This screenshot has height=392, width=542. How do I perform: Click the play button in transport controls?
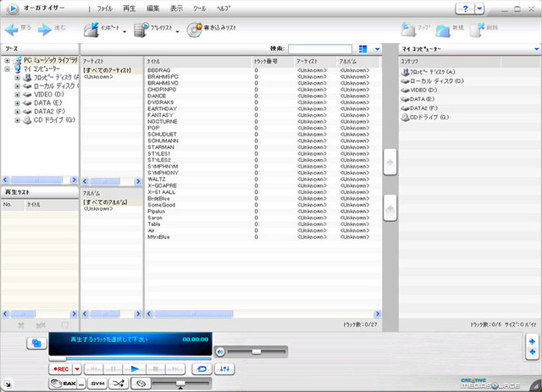pyautogui.click(x=135, y=369)
